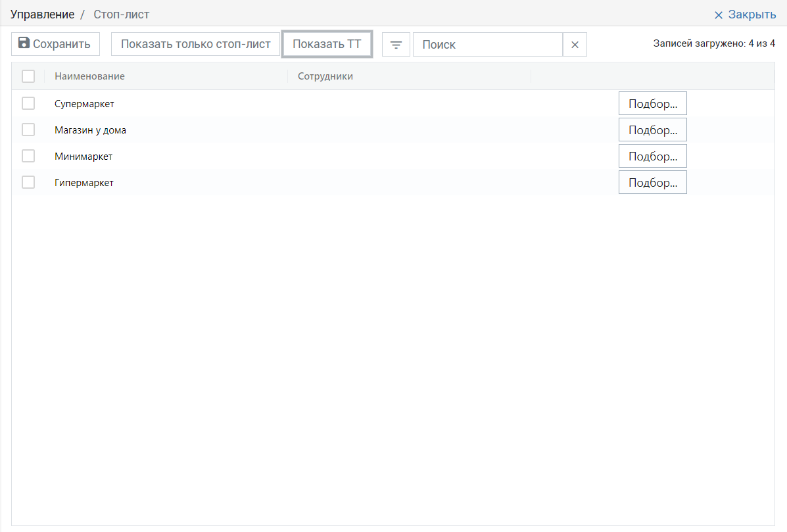Sort by Сотрудники column header

[x=325, y=76]
